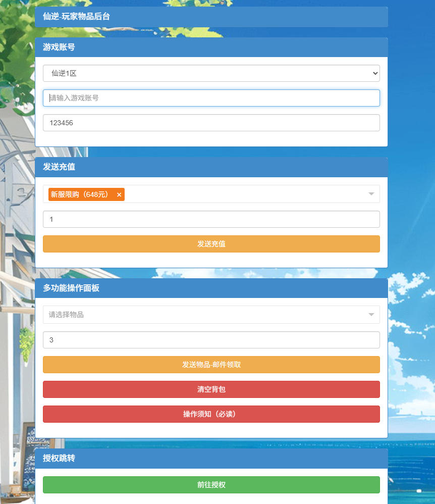Open the 仙逆1区 server dropdown
Screen dimensions: 435x504
click(x=211, y=73)
